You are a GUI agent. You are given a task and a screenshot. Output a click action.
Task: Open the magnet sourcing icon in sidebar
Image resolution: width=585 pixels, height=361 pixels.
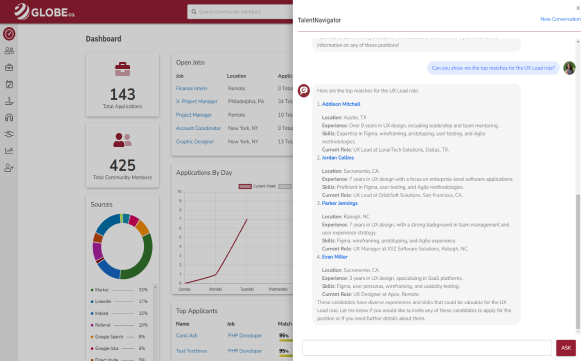[x=9, y=117]
